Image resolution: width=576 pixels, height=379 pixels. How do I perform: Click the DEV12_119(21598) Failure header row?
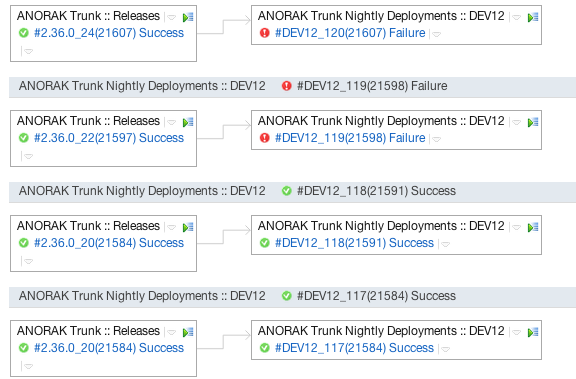click(292, 87)
